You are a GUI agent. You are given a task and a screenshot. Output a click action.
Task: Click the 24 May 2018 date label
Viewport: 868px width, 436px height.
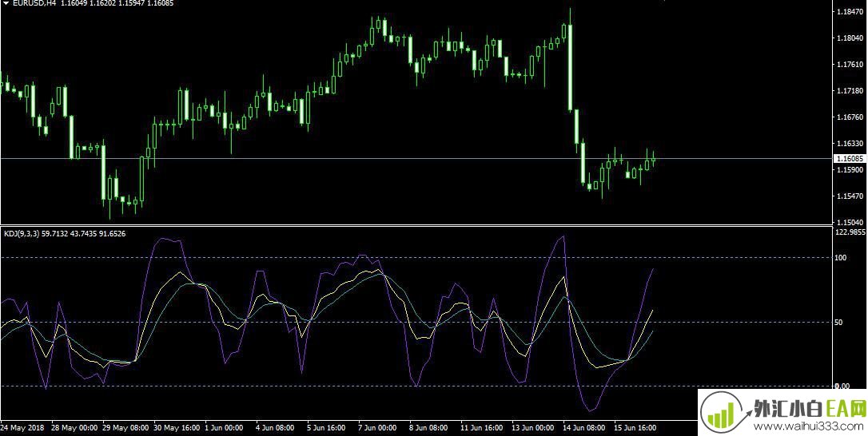[x=22, y=428]
